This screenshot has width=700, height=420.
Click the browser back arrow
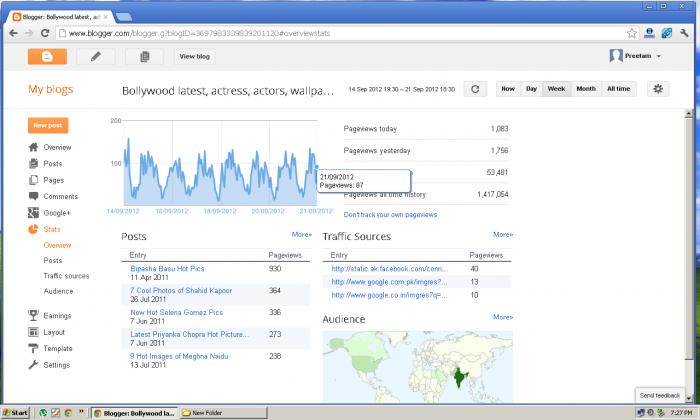point(13,33)
